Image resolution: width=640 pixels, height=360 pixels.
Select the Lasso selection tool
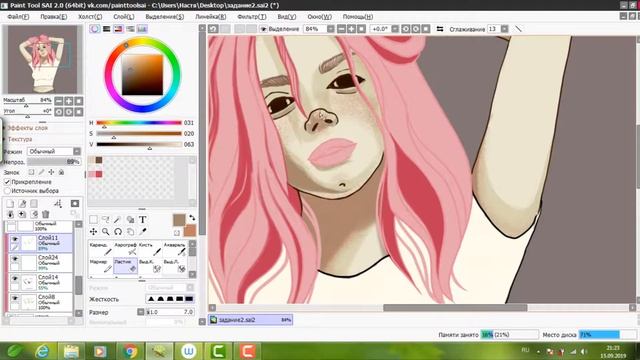coord(106,220)
